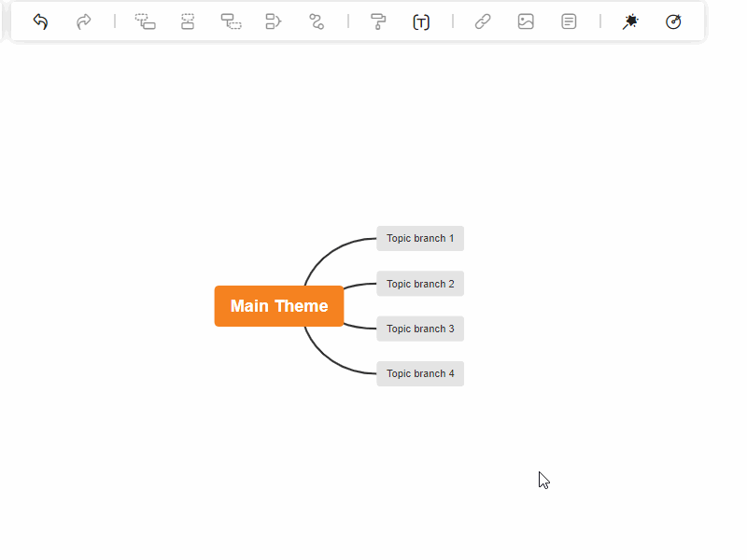Click the insert image icon

coord(526,21)
